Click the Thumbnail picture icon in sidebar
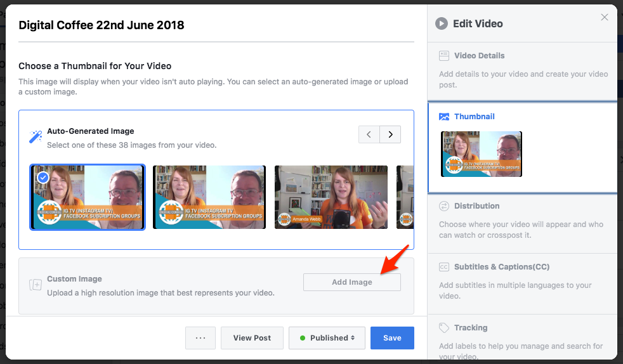This screenshot has width=623, height=364. (444, 117)
